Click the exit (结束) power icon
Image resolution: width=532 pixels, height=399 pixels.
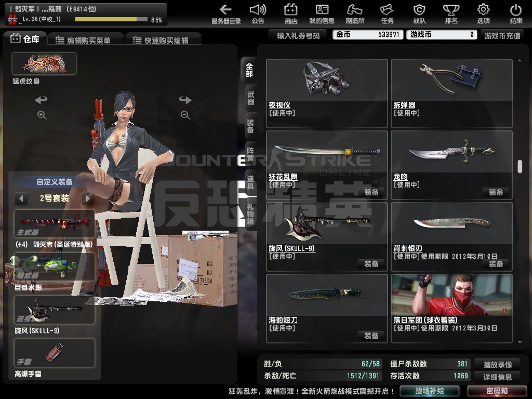[x=516, y=14]
